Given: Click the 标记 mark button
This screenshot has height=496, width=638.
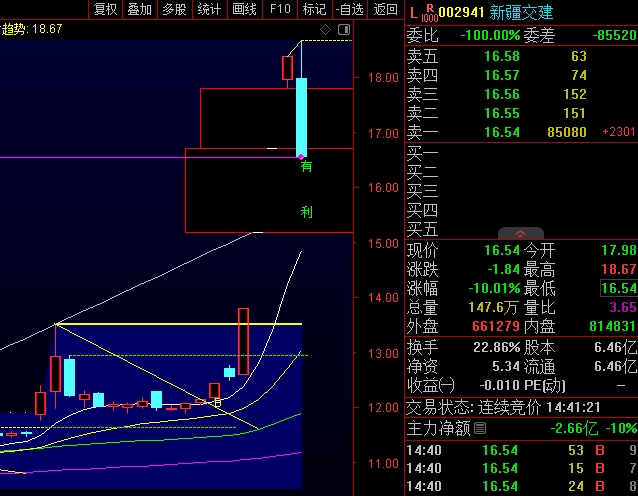Looking at the screenshot, I should point(315,9).
